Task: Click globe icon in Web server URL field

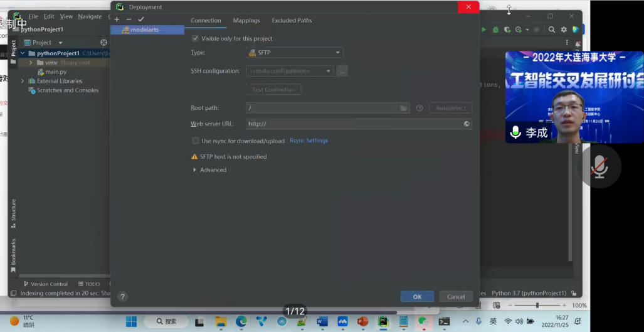Action: pos(467,124)
